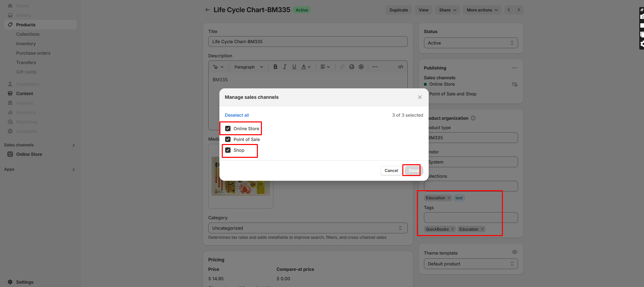Click the Collections search field
Viewport: 644px width, 287px height.
click(471, 186)
